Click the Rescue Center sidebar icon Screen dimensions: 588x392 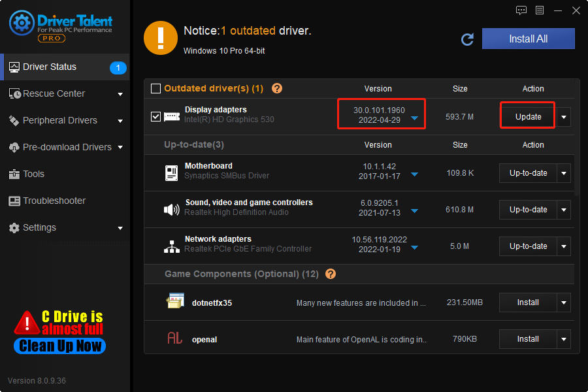pos(14,94)
